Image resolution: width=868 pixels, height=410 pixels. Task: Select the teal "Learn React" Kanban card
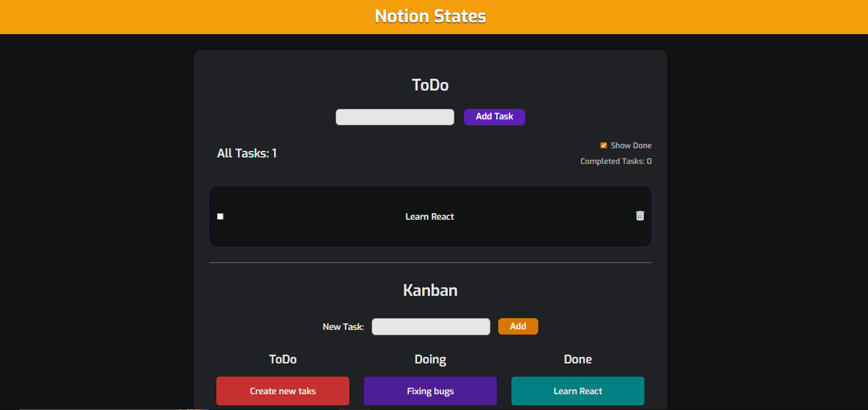coord(578,391)
